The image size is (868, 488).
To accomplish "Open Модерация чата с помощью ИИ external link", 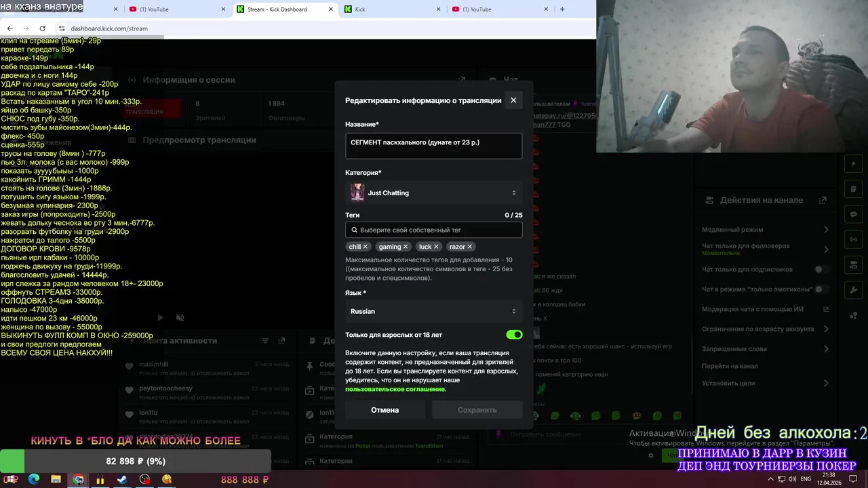I will (826, 309).
